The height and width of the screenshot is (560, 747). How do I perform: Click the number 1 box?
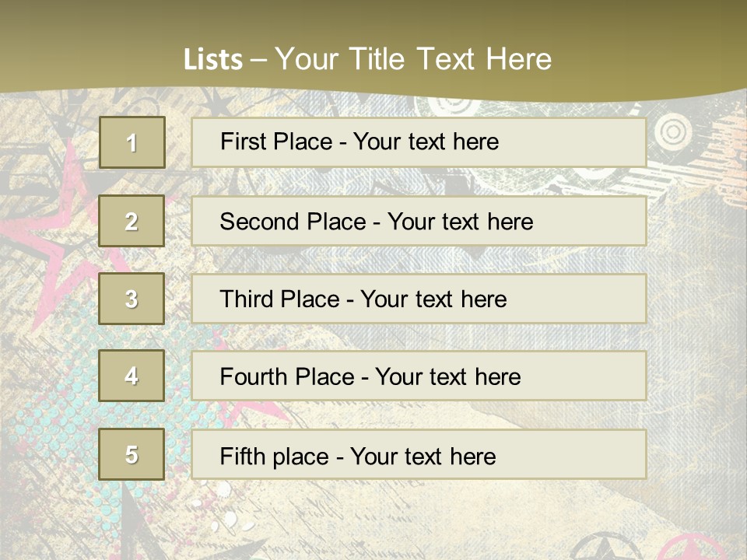[x=132, y=142]
